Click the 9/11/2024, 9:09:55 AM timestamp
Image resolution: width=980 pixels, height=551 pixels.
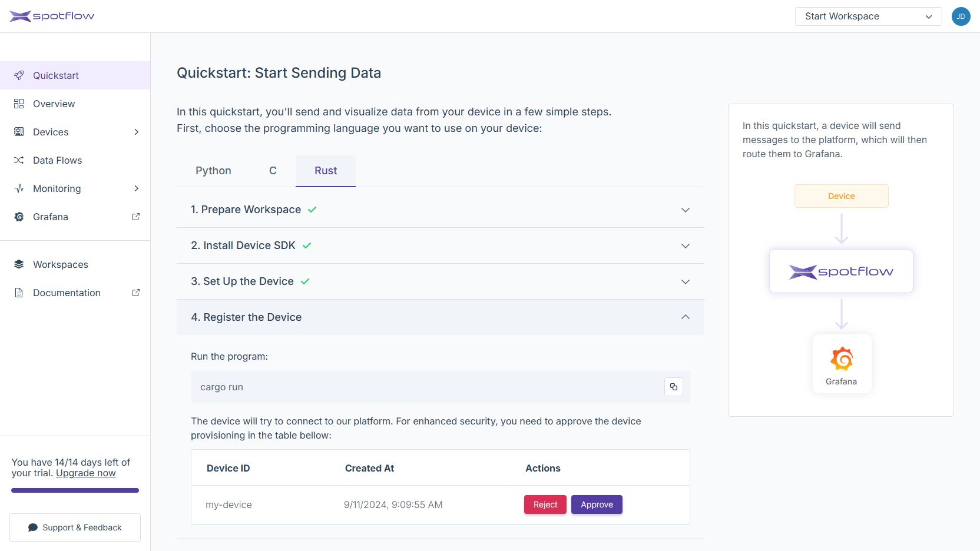[x=393, y=505]
